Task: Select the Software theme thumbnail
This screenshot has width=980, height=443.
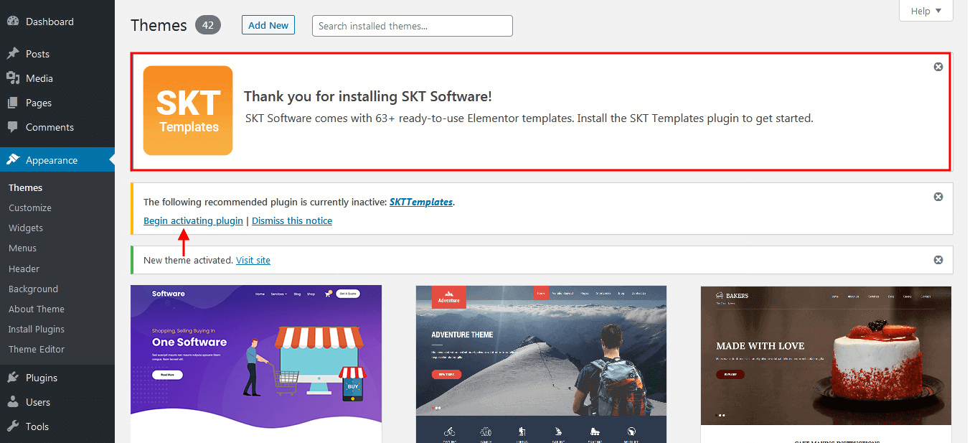Action: [x=256, y=364]
